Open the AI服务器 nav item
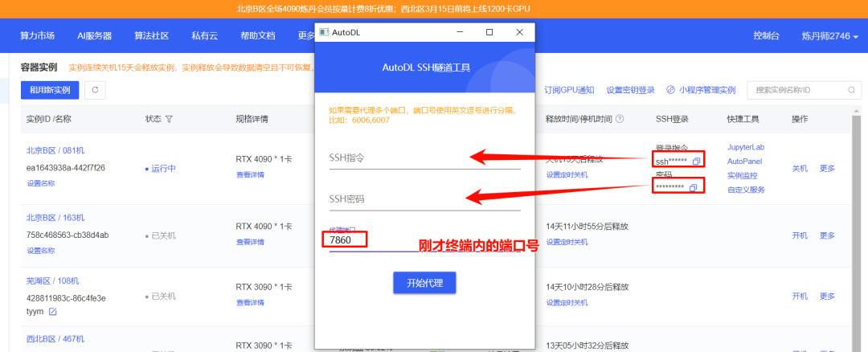868x352 pixels. tap(95, 36)
